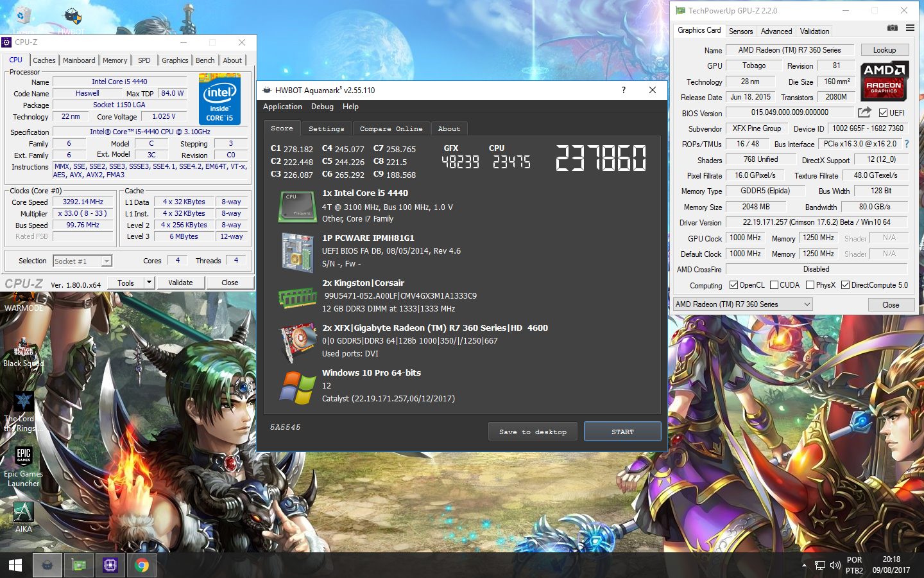Click the Tools button in CPU-Z

pyautogui.click(x=126, y=283)
